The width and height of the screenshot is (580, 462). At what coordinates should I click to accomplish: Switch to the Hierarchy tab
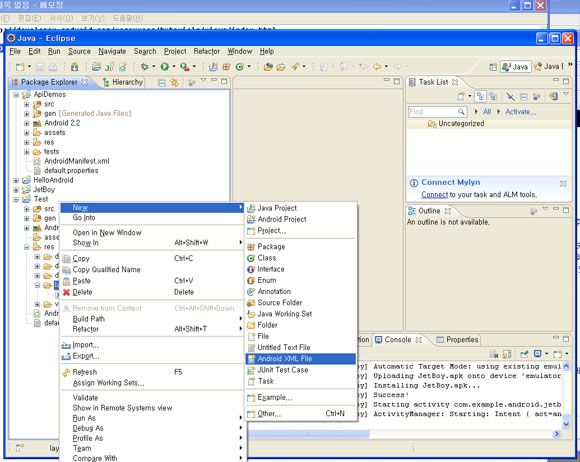coord(123,82)
